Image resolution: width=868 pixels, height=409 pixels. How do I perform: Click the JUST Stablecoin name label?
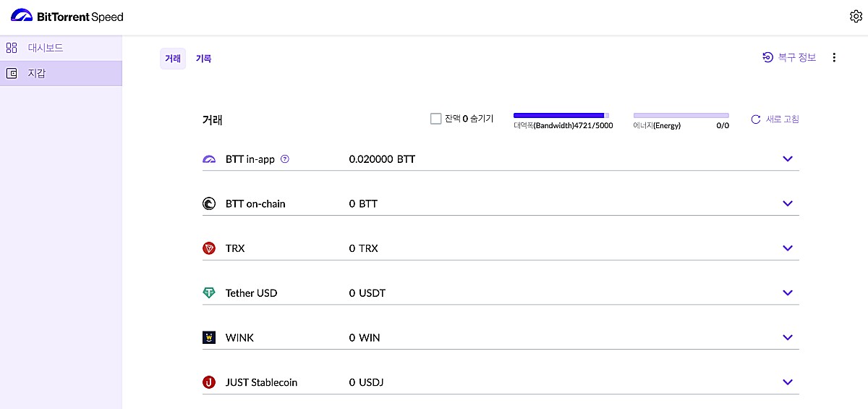pos(261,382)
